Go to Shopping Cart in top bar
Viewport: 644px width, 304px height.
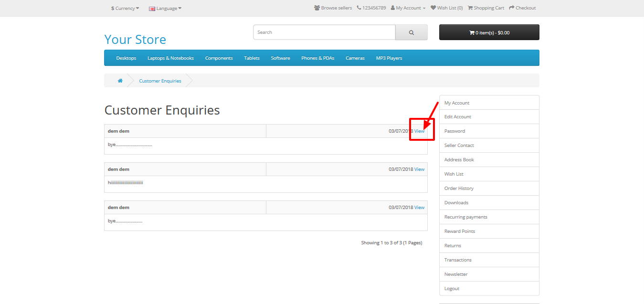486,8
